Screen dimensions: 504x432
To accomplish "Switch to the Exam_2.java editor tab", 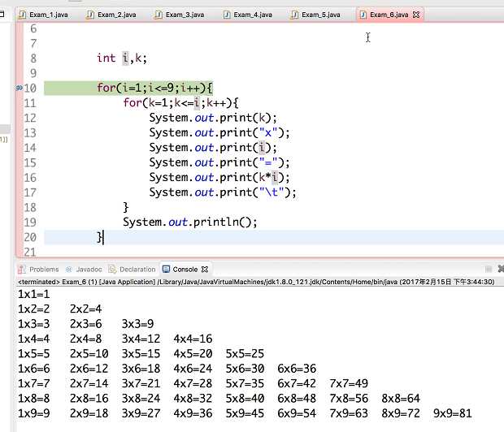I will click(x=112, y=15).
